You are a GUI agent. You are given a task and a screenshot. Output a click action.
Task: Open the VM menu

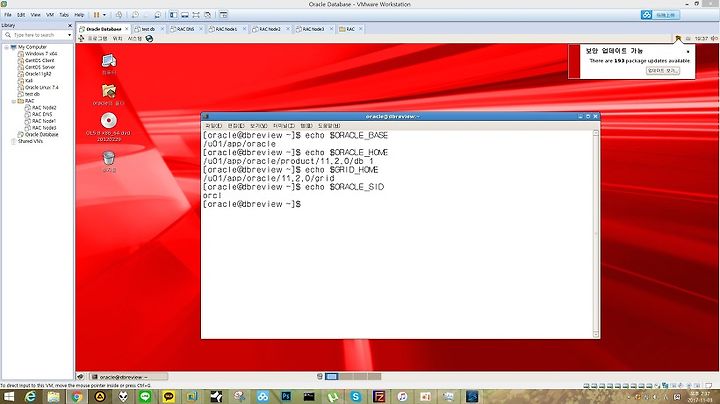tap(50, 15)
